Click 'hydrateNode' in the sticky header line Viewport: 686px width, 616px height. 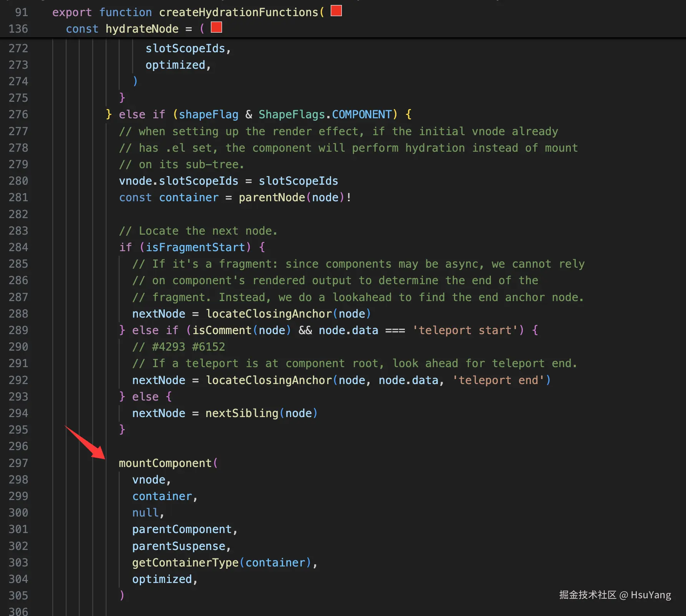click(142, 29)
